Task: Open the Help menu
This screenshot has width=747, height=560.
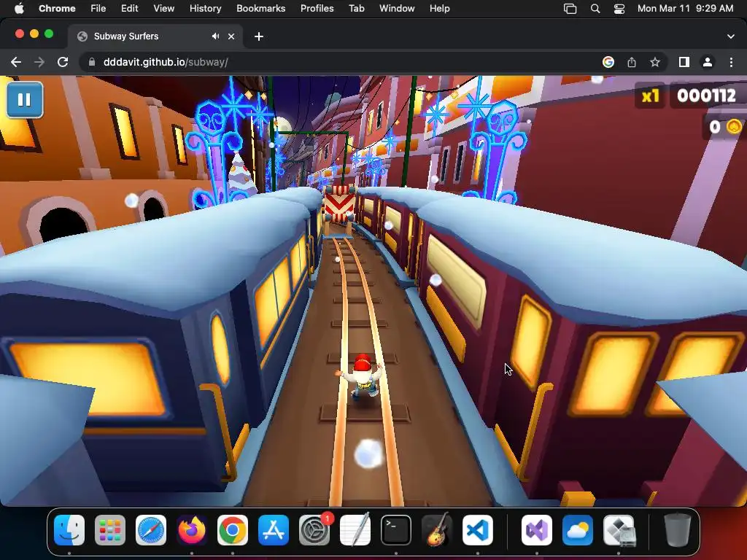Action: pyautogui.click(x=439, y=8)
